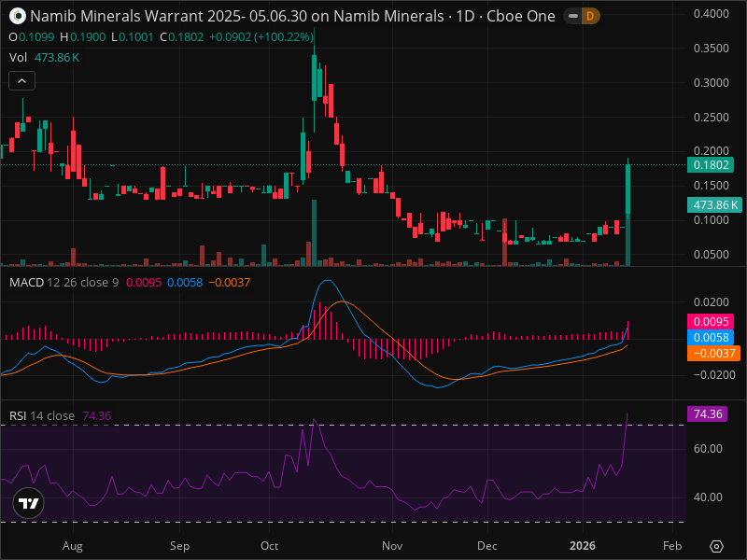The image size is (747, 560).
Task: Click the Dec label on time axis
Action: pos(487,546)
